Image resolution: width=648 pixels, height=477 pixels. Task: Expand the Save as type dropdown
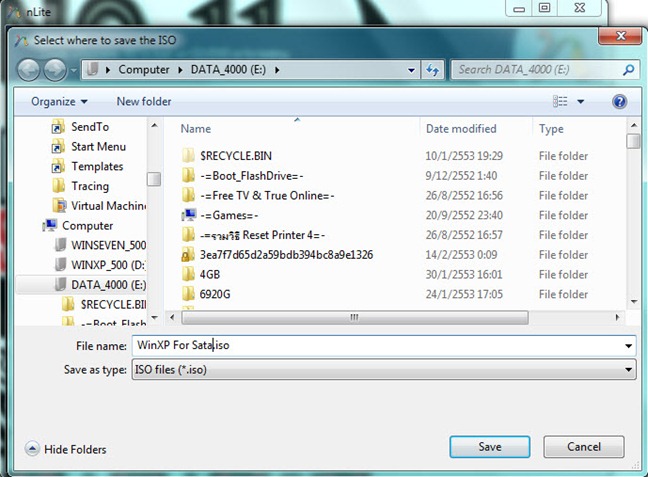(x=628, y=370)
